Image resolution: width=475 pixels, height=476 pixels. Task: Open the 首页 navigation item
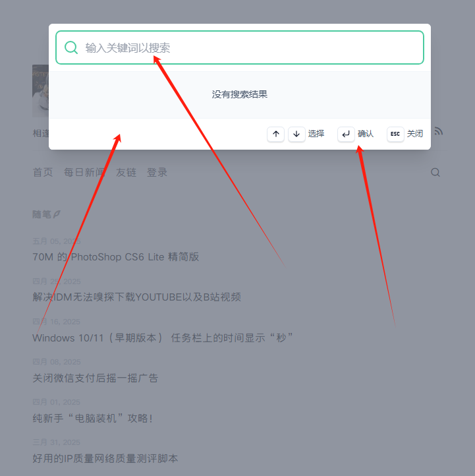pos(43,173)
